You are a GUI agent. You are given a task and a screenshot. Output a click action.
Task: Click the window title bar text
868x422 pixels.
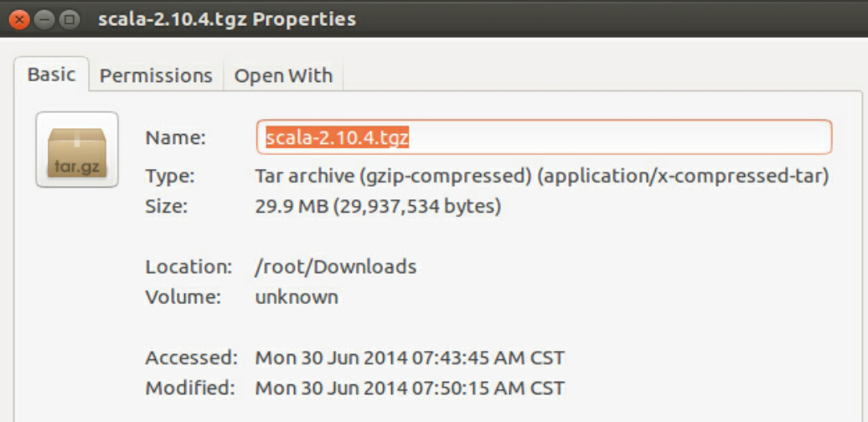click(x=227, y=18)
